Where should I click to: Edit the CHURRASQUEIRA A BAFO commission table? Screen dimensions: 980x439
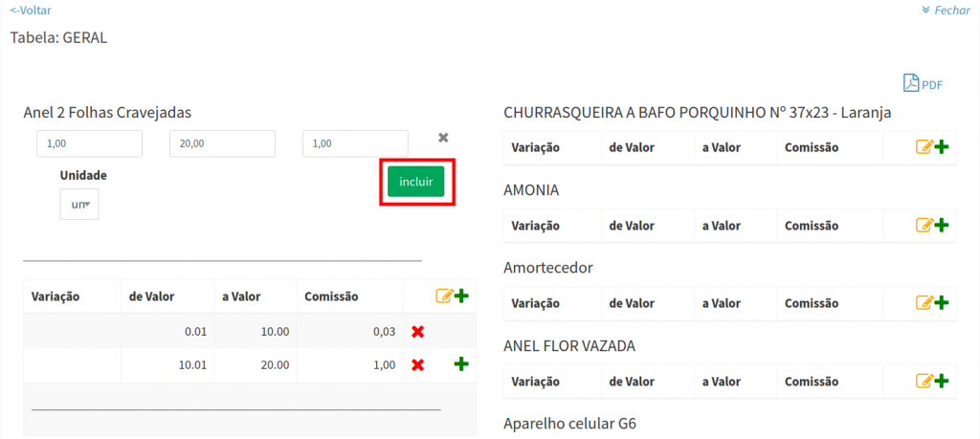click(x=924, y=147)
